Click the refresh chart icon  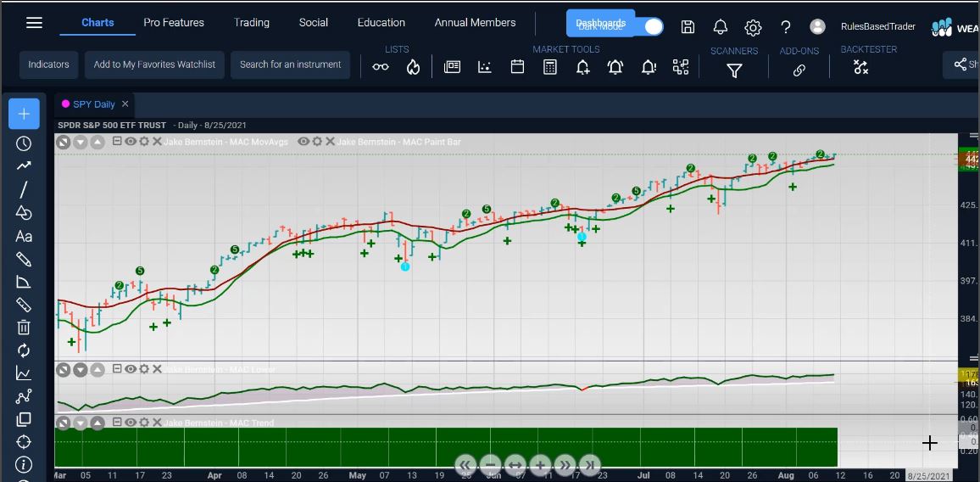24,350
